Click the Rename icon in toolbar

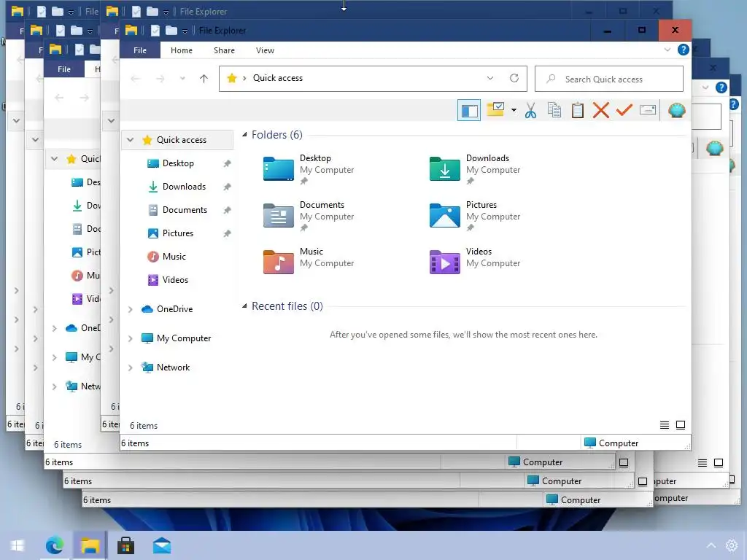[648, 111]
